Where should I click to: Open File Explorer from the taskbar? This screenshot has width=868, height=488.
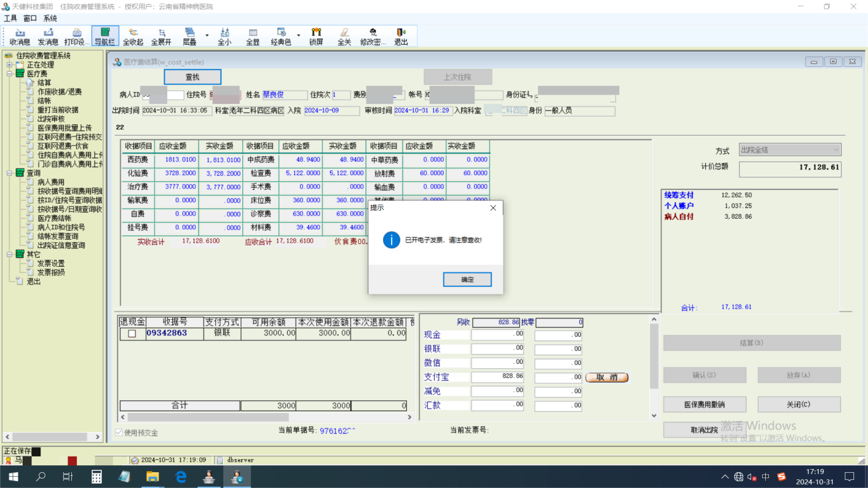click(x=153, y=477)
